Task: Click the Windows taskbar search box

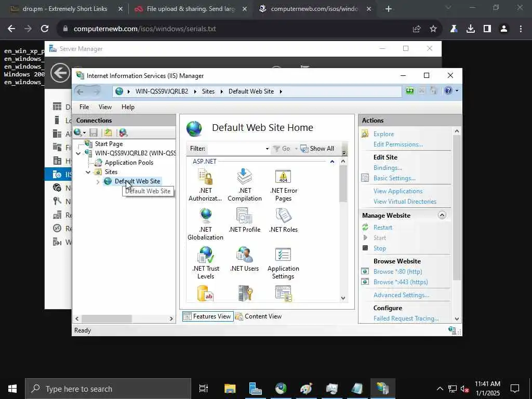Action: 108,389
